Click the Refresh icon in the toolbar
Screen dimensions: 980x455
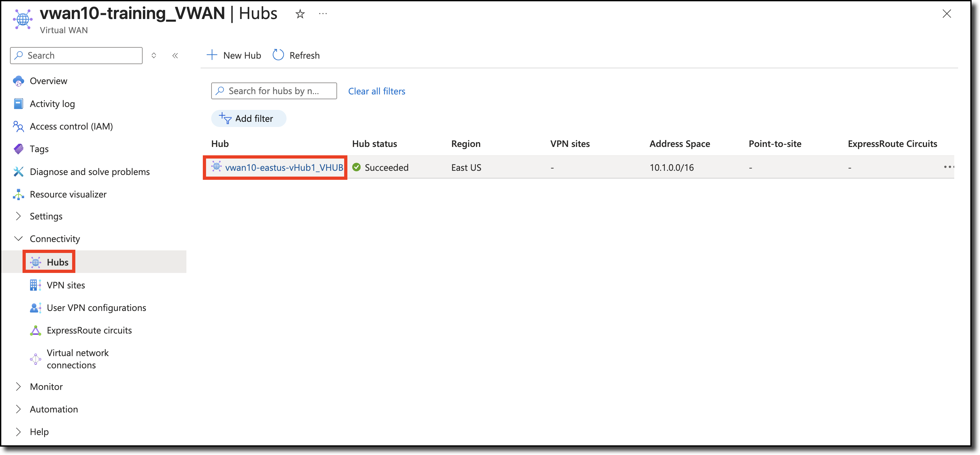[278, 55]
